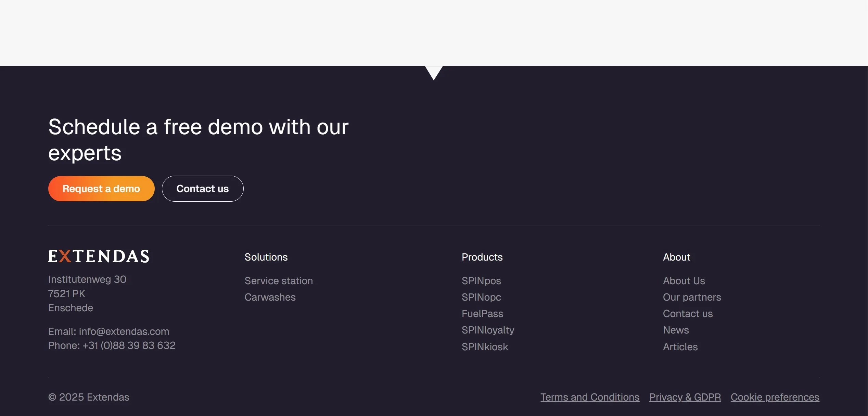Open the SPINloyalty product page
The image size is (868, 416).
(488, 330)
